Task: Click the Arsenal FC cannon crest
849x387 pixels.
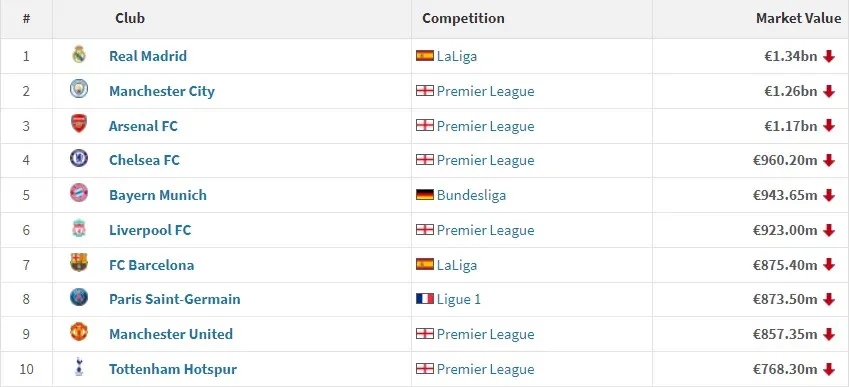Action: click(x=79, y=124)
